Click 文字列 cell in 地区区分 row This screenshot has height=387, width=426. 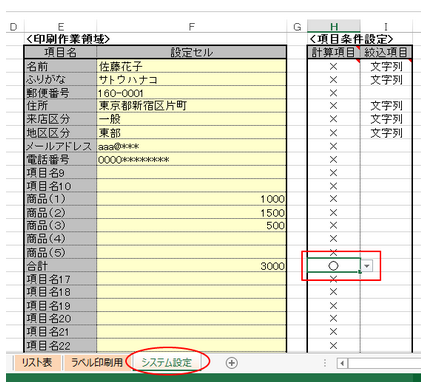386,133
